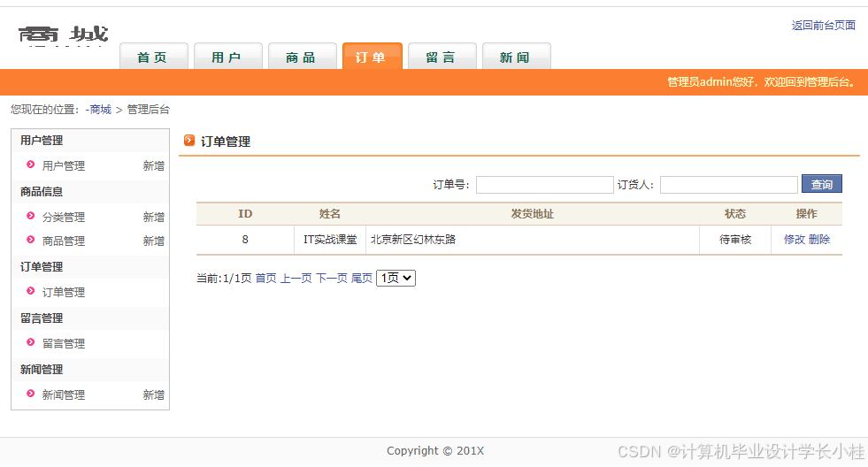Open the 新闻 tab

click(516, 57)
